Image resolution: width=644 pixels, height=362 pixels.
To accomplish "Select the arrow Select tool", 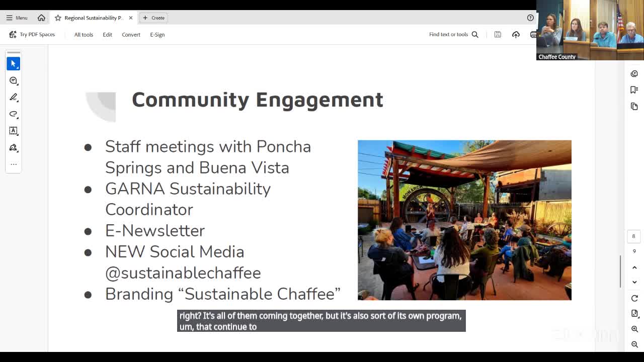I will [x=14, y=64].
